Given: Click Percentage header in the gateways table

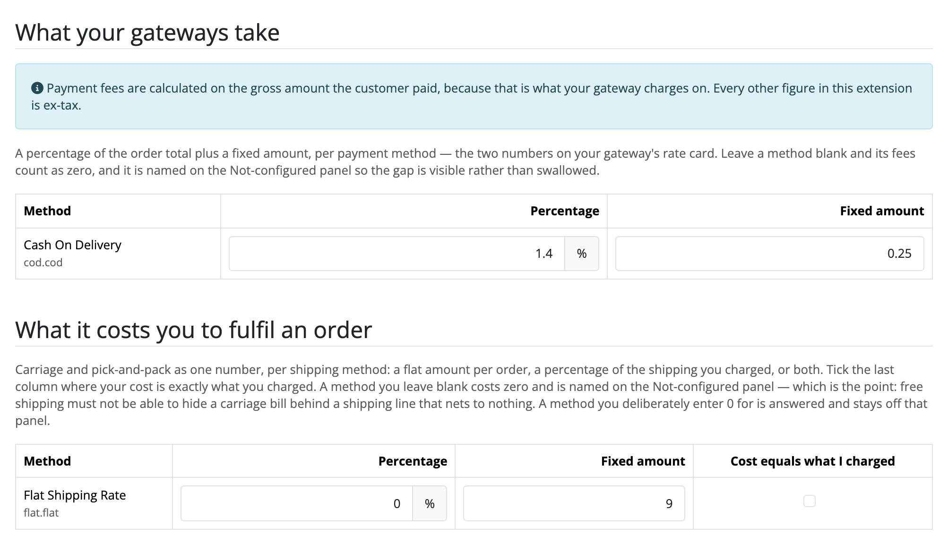Looking at the screenshot, I should click(565, 211).
